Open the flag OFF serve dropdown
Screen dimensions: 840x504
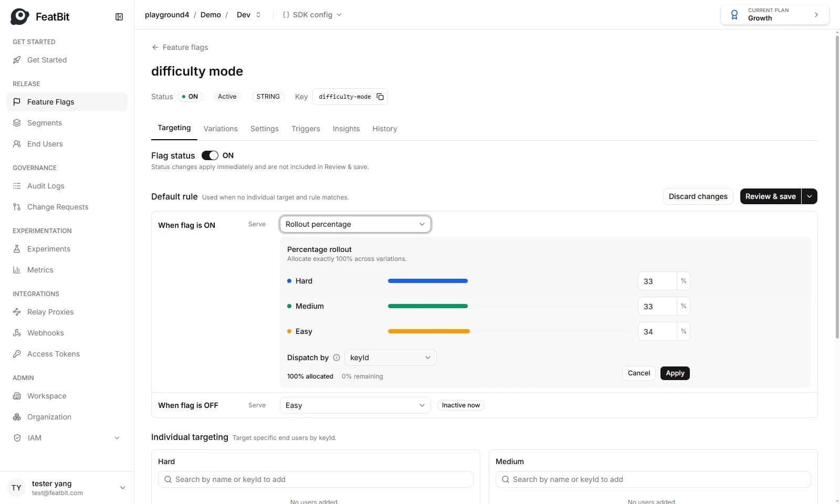355,405
